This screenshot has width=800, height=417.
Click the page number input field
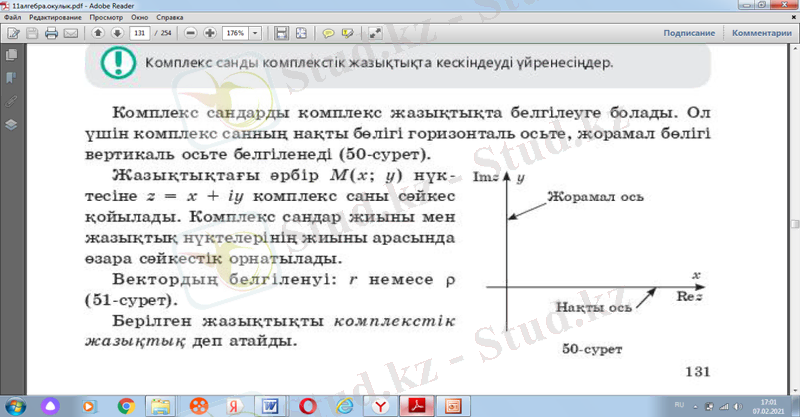[140, 33]
